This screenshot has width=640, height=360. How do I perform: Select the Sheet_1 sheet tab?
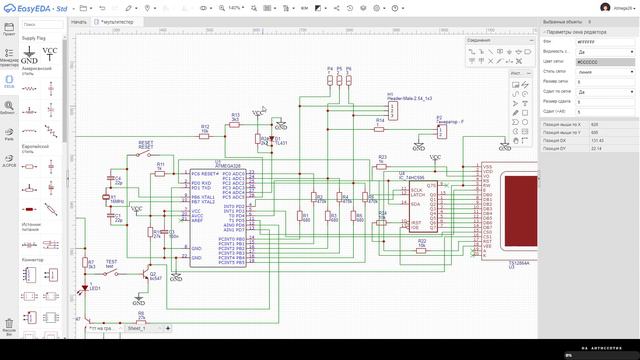(141, 328)
